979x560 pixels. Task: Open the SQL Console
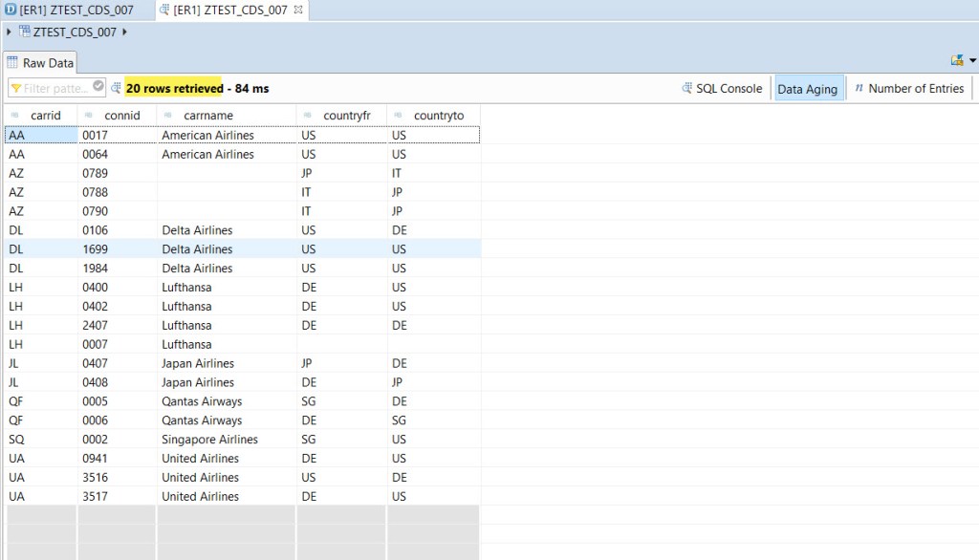[729, 89]
